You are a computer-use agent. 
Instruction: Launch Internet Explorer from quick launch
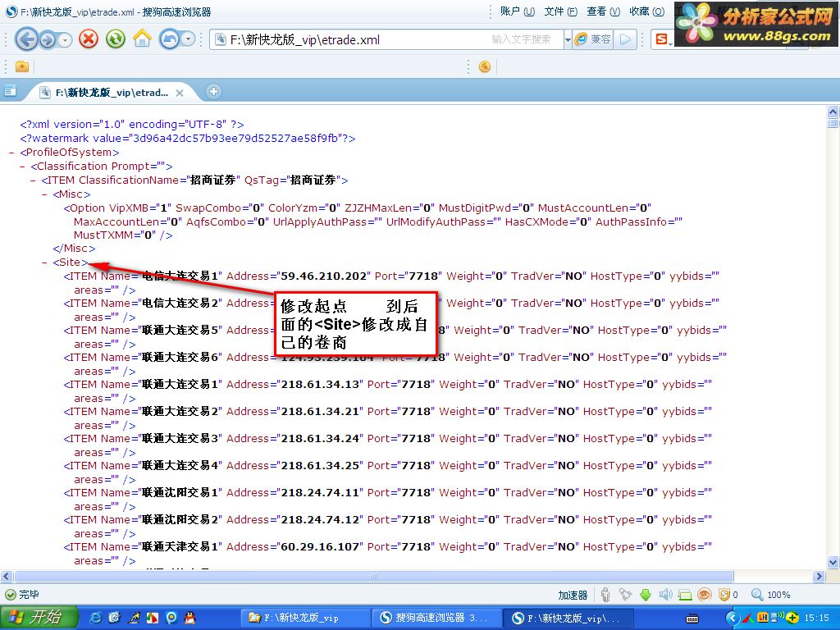click(x=95, y=619)
